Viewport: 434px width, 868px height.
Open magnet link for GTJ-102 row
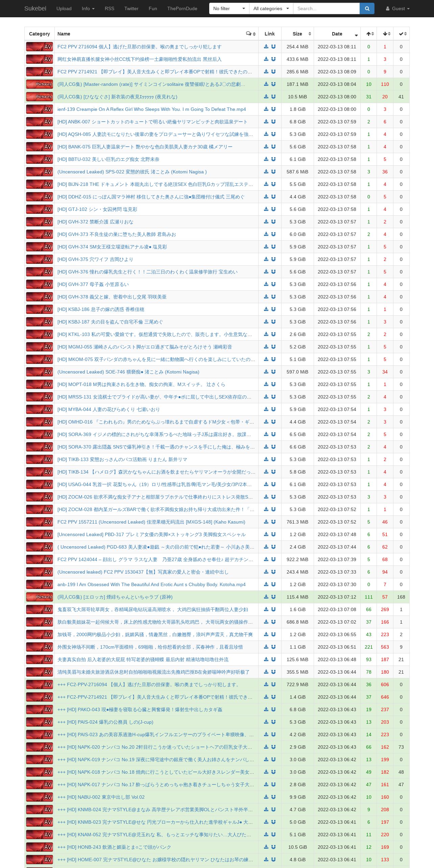273,209
